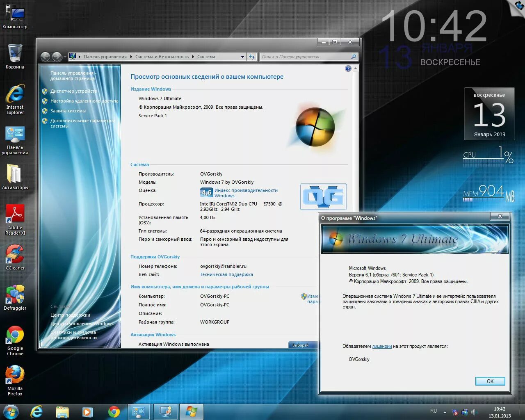
Task: Expand the breadcrumb arrow after Панель управления
Action: (131, 57)
